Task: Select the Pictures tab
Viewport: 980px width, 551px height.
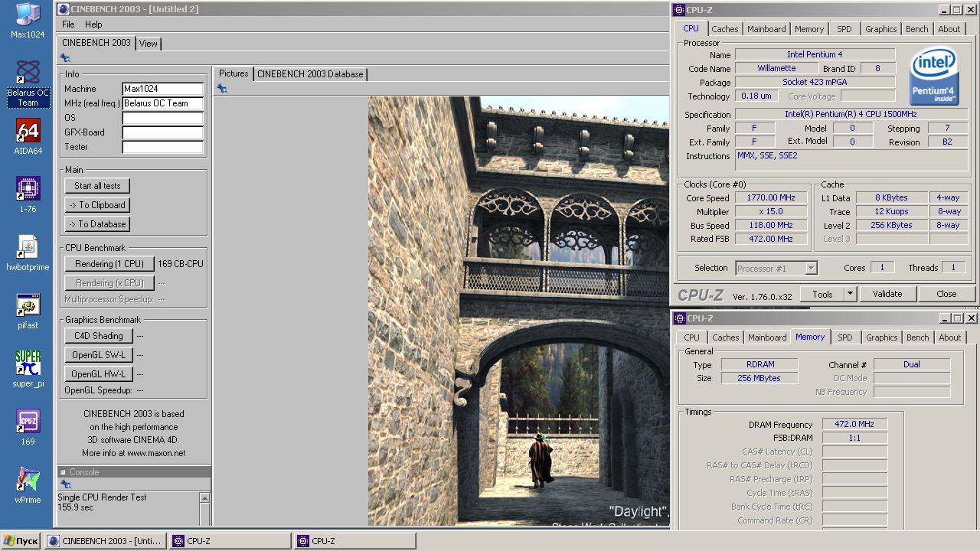Action: [234, 73]
